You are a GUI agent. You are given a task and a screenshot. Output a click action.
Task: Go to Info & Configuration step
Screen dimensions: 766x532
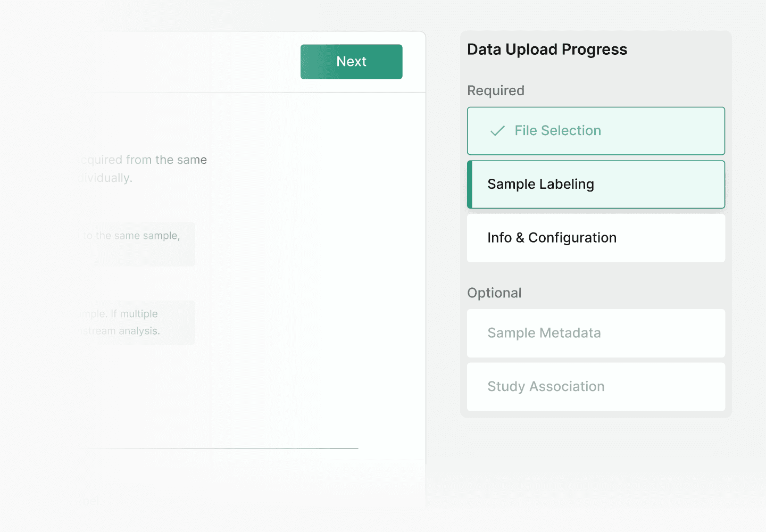click(x=596, y=238)
